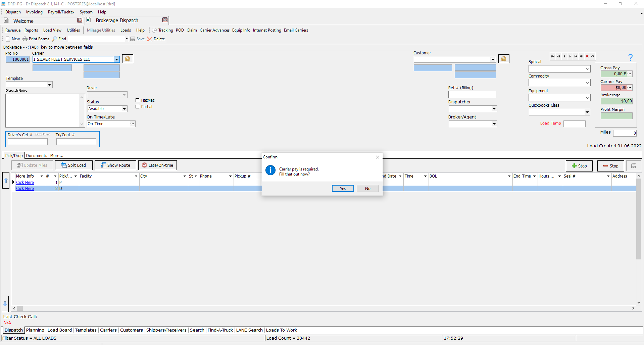Screen dimensions: 644x345
Task: Expand the Status dropdown showing Available
Action: click(x=124, y=109)
